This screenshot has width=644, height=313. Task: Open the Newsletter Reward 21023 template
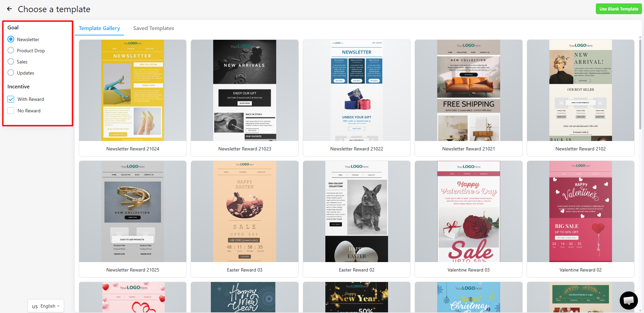(x=245, y=98)
